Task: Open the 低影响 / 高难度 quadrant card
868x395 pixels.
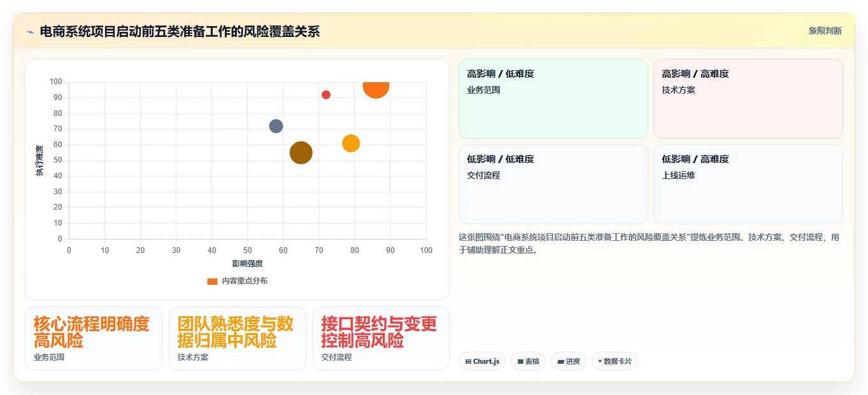Action: pos(748,184)
